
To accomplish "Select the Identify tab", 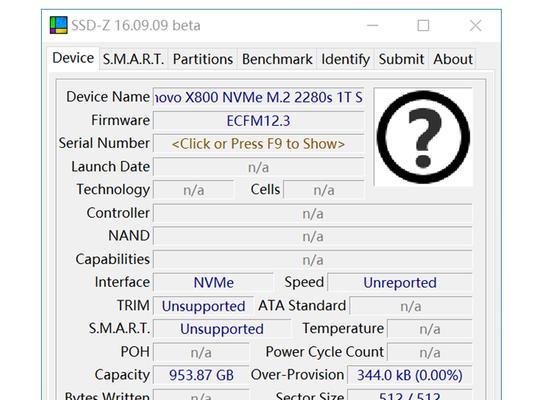I will 345,59.
